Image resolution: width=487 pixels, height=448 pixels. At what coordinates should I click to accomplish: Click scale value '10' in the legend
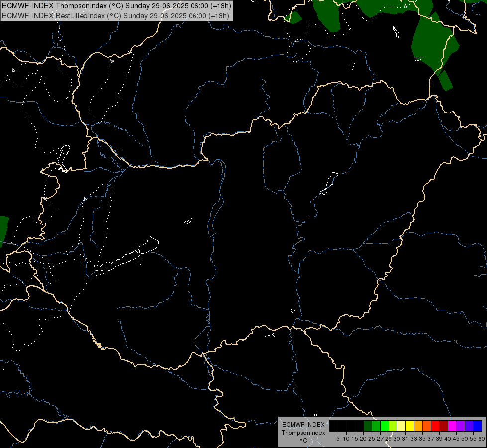tap(346, 439)
